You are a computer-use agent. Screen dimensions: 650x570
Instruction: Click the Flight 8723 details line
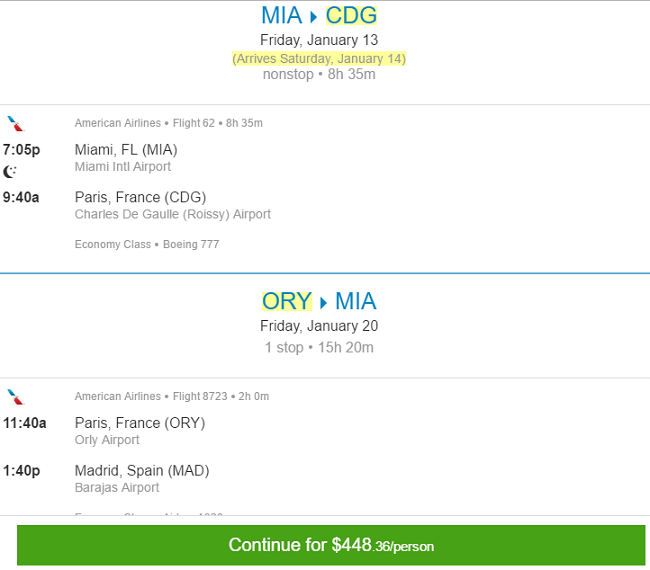point(172,396)
